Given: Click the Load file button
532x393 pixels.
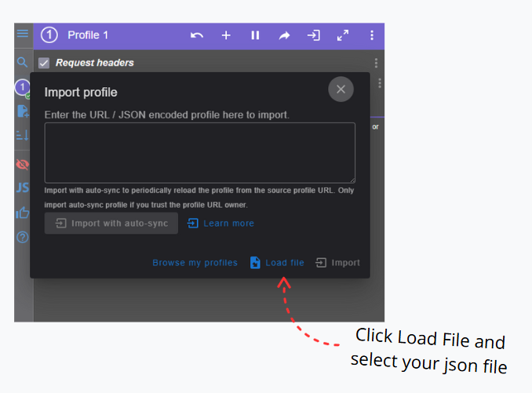Looking at the screenshot, I should coord(277,263).
